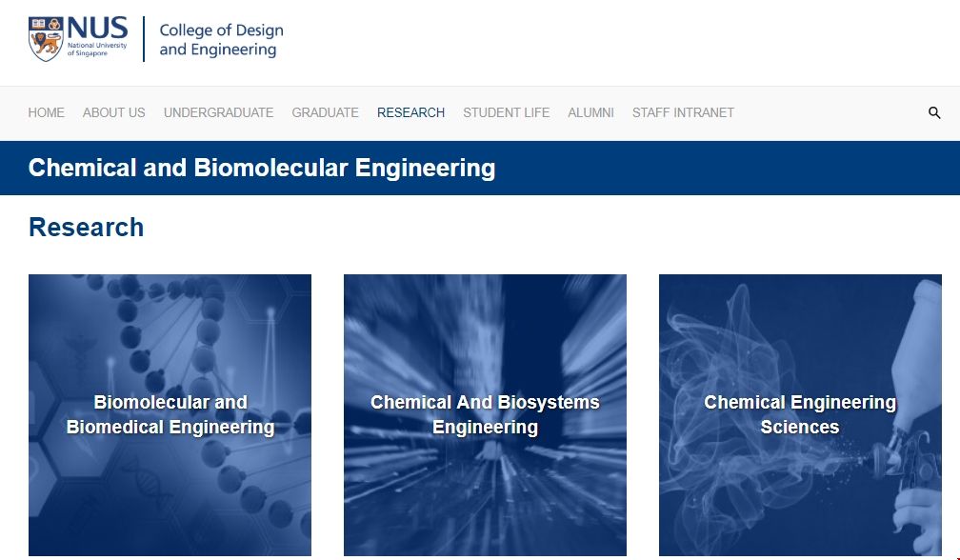The image size is (960, 560).
Task: Click the NUS wordmark text
Action: [97, 27]
